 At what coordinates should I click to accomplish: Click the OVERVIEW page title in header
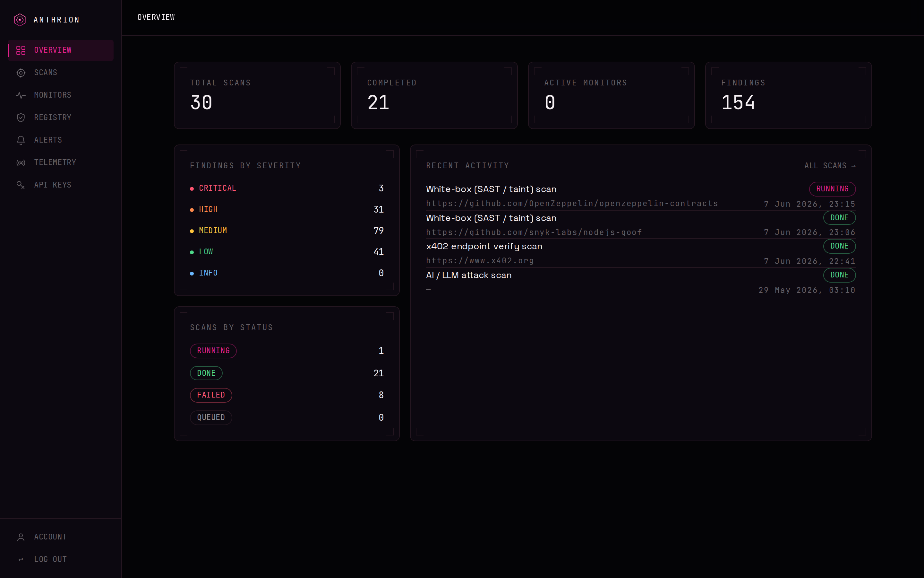coord(156,17)
